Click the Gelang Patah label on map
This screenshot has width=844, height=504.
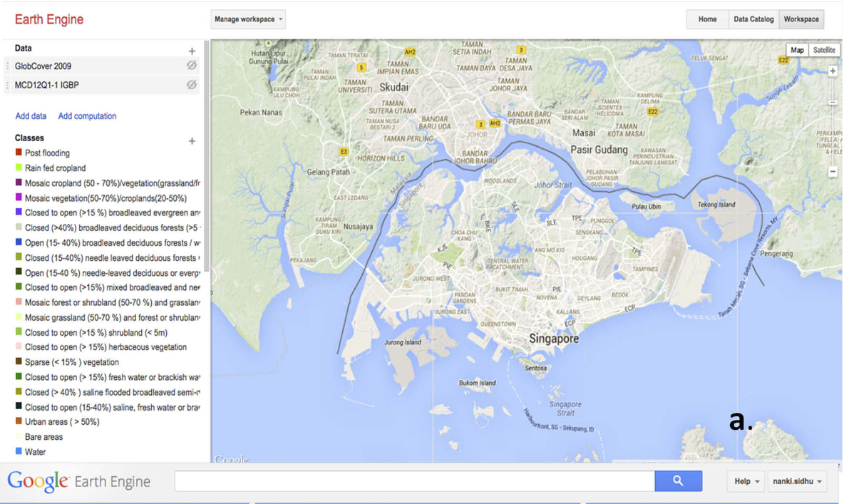[329, 173]
